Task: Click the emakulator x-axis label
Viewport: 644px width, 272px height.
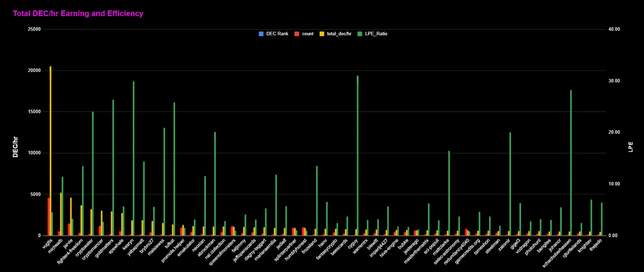Action: point(187,247)
